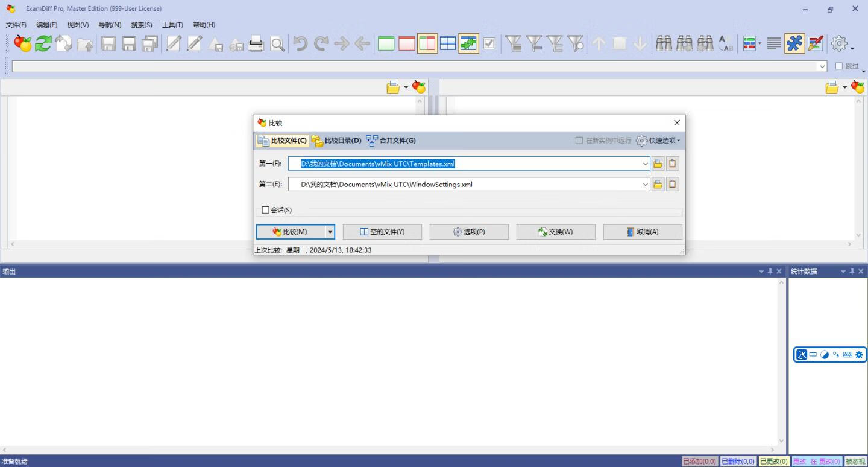Toggle 在新实例中运行 checkbox

point(579,141)
